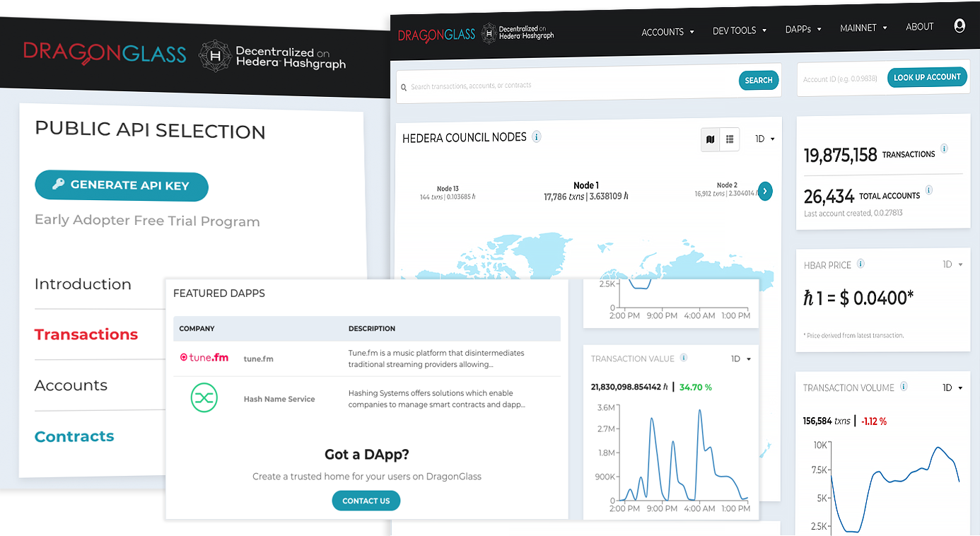Image resolution: width=980 pixels, height=536 pixels.
Task: Click the tune.fm description text
Action: (436, 359)
